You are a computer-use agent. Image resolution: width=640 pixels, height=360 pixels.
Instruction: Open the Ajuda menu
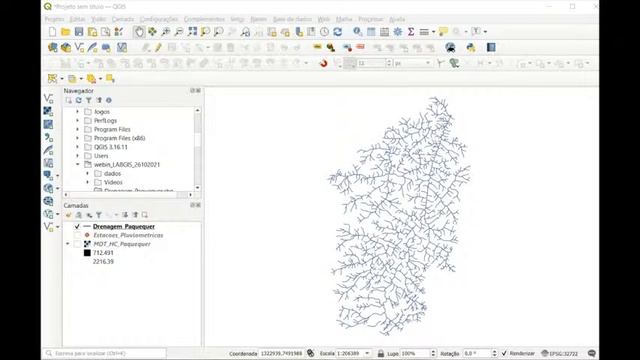tap(397, 19)
